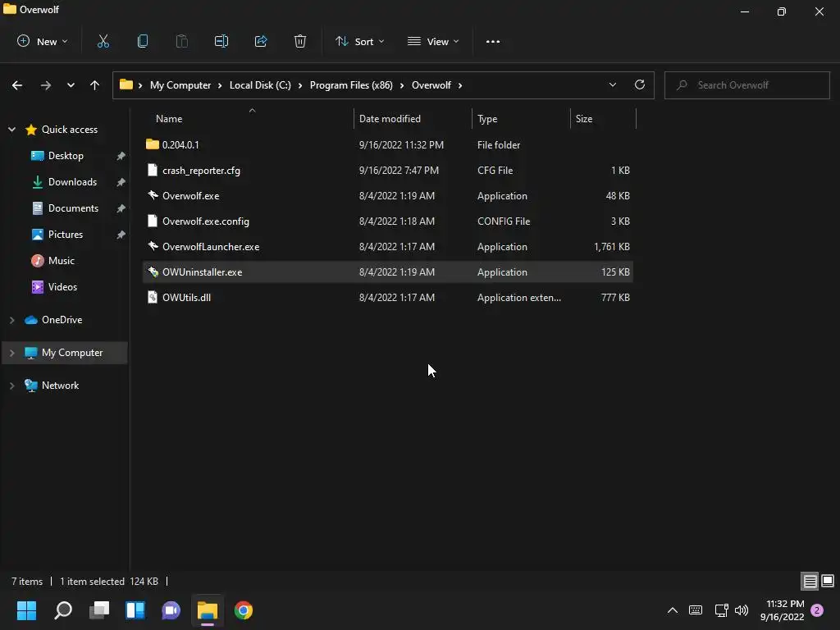Click Overwolf breadcrumb in address bar
840x630 pixels.
(431, 85)
